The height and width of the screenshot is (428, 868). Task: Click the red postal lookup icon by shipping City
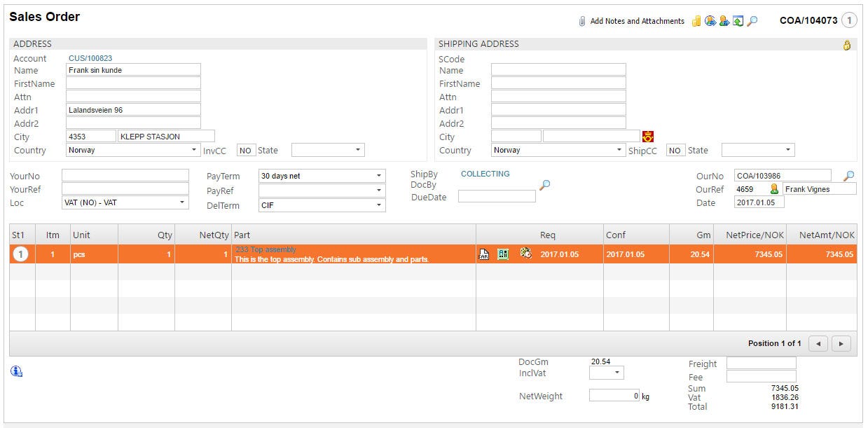[648, 136]
